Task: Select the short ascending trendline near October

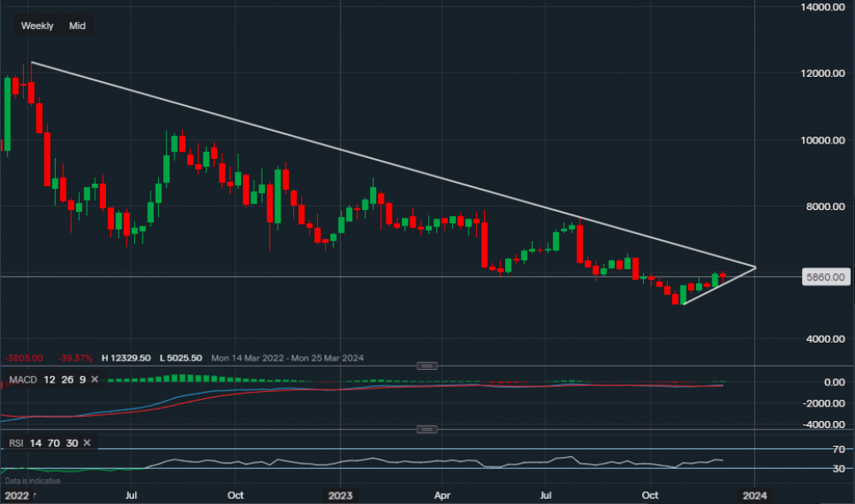Action: coord(718,286)
